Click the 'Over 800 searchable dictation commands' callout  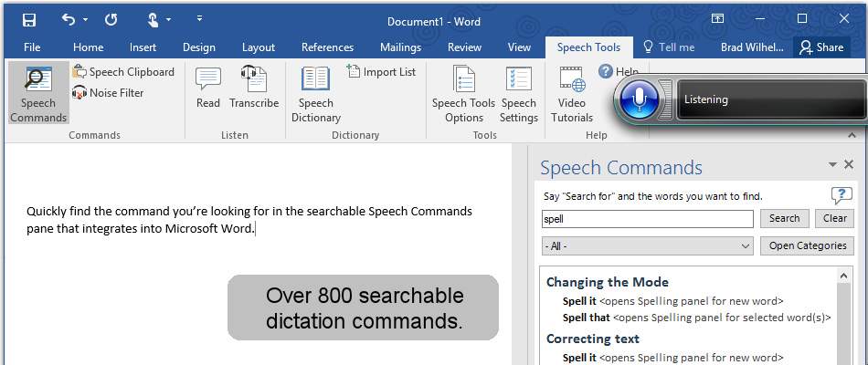[x=363, y=308]
